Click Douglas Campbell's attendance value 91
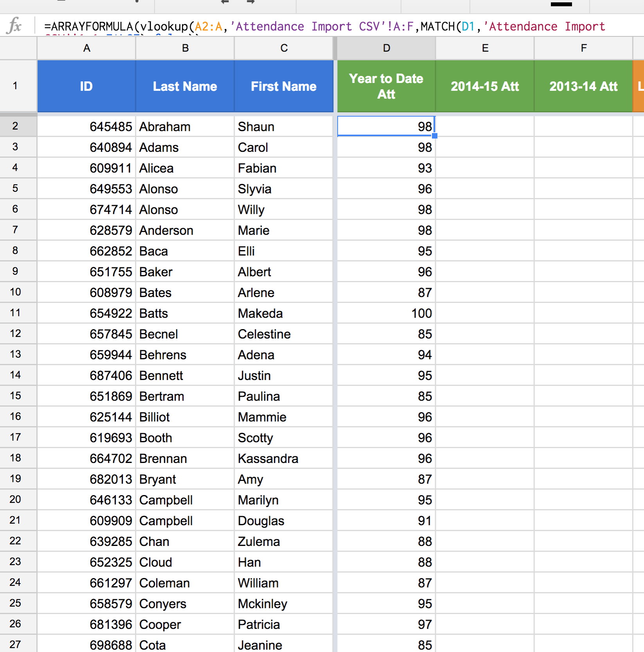644x652 pixels. 386,521
